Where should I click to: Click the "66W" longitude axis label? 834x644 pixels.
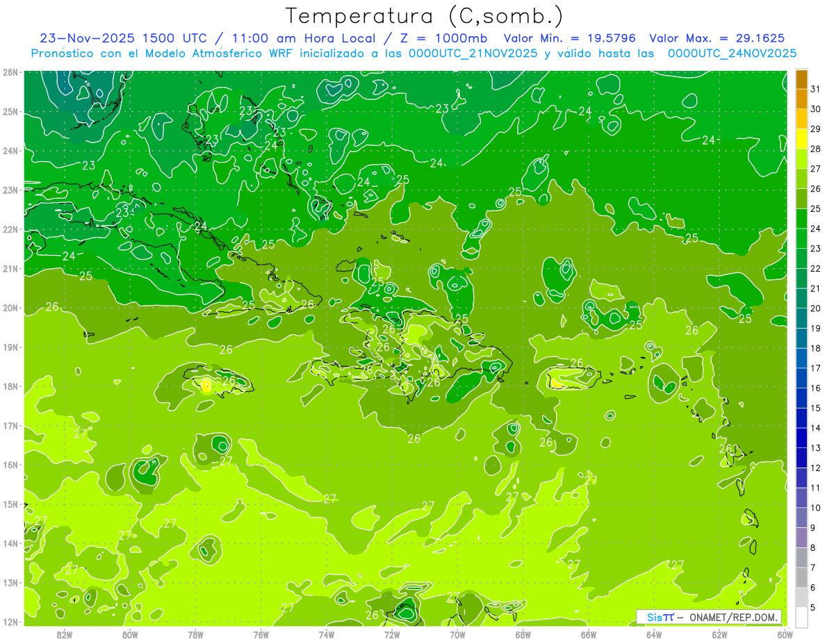(588, 634)
